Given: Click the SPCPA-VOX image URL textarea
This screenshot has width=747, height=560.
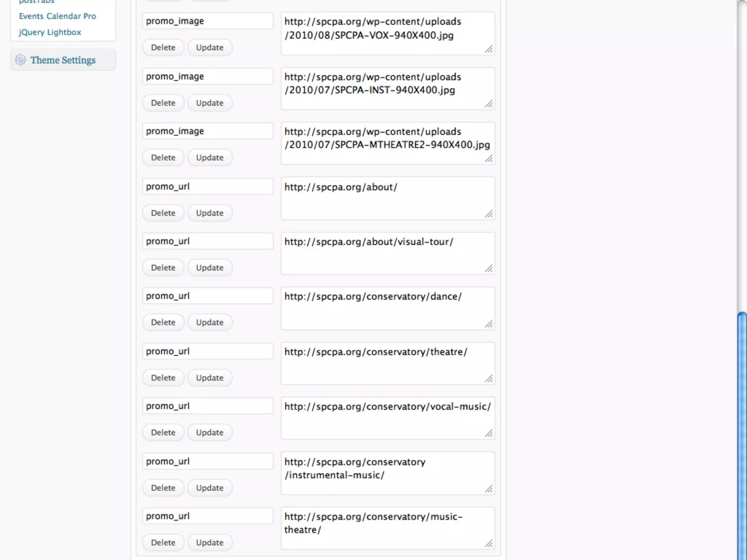Looking at the screenshot, I should coord(387,34).
